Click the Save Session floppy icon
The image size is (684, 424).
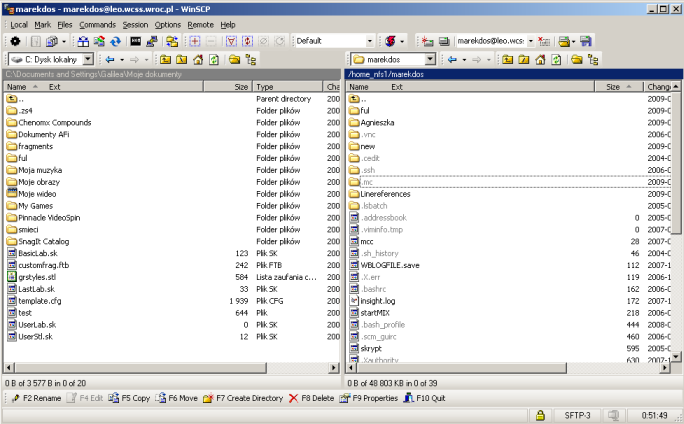click(x=586, y=41)
